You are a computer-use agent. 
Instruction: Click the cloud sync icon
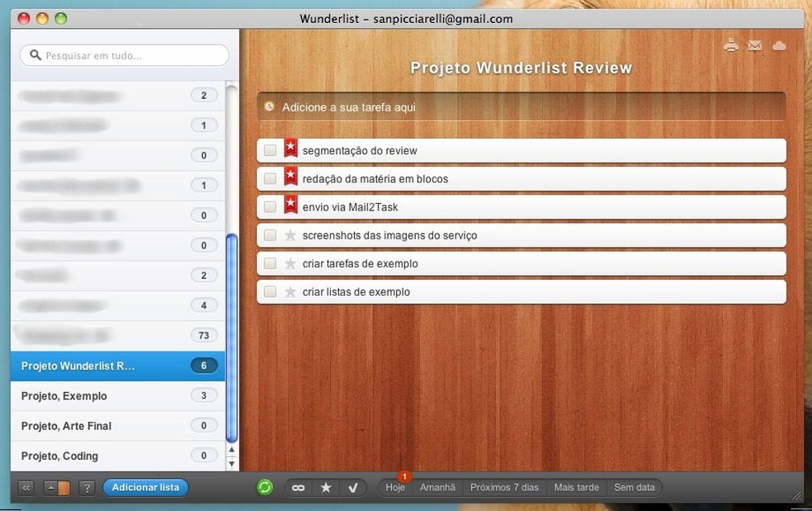click(779, 45)
